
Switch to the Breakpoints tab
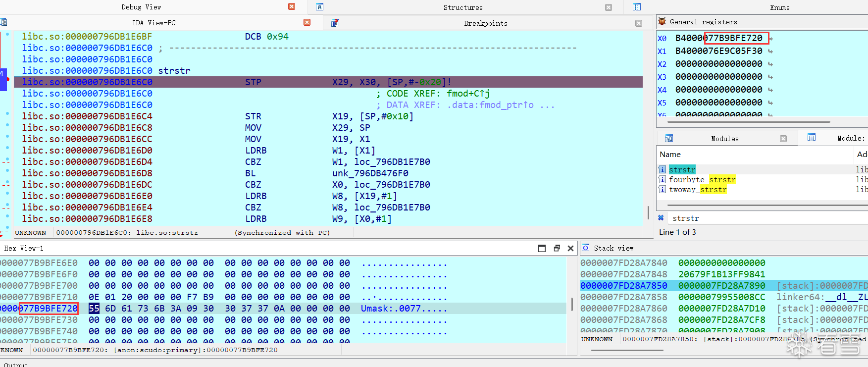tap(486, 23)
